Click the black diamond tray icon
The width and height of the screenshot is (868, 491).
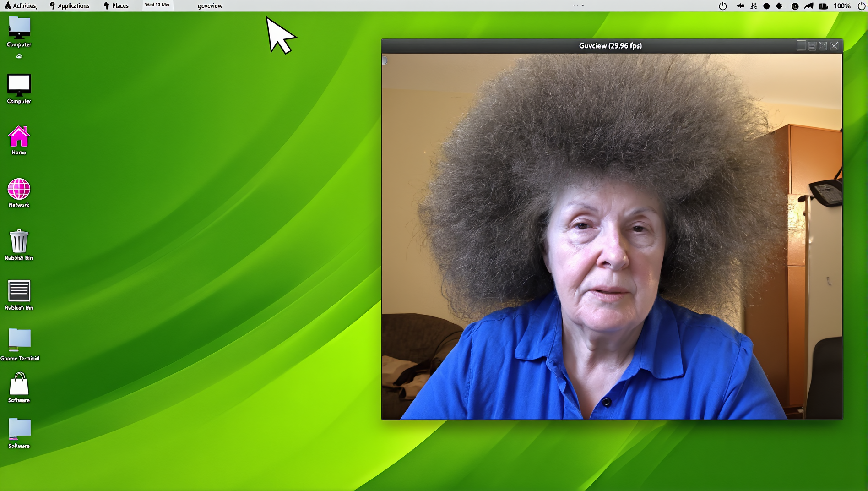(779, 6)
